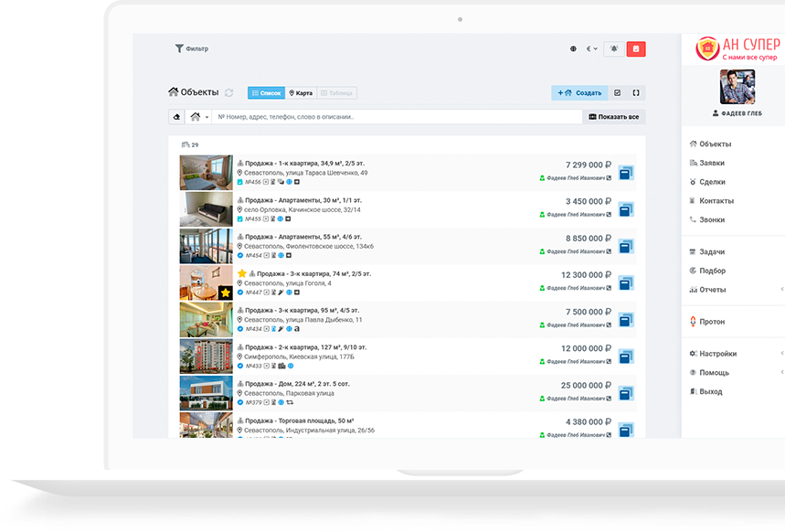
Task: Refresh the Объекты list
Action: (228, 93)
